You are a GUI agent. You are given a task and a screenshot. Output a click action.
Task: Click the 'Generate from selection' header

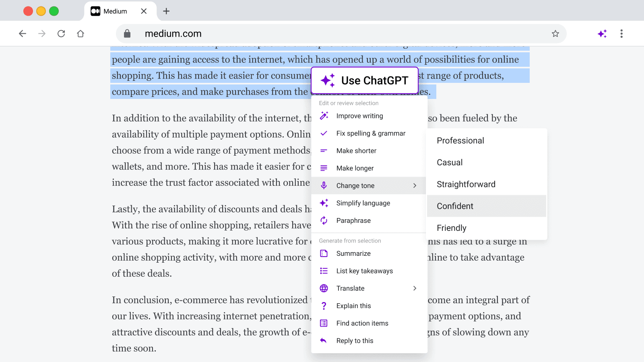point(350,241)
